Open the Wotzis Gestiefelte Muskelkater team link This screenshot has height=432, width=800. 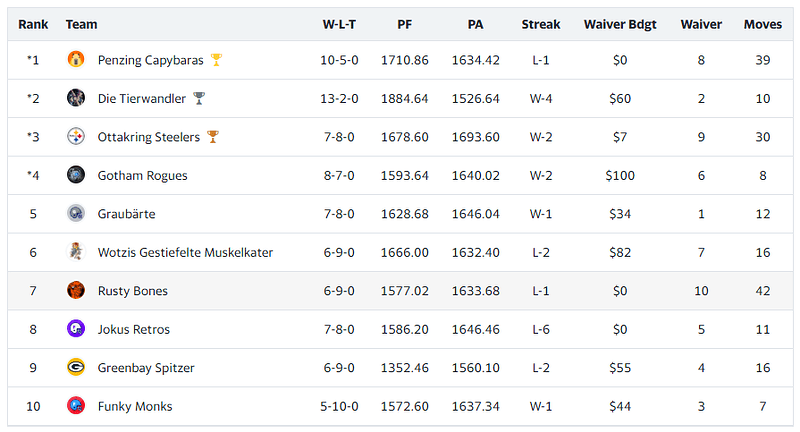click(185, 252)
